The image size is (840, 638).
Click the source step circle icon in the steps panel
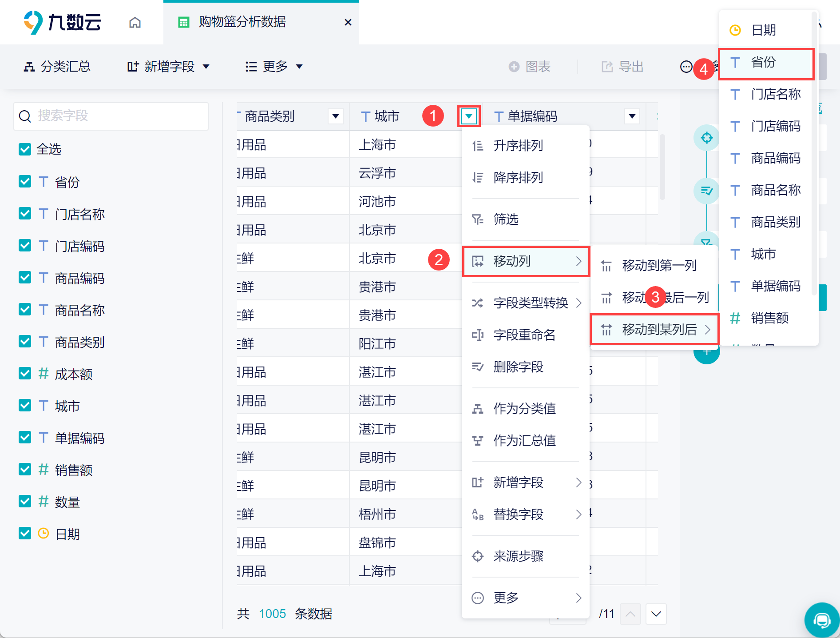(706, 138)
